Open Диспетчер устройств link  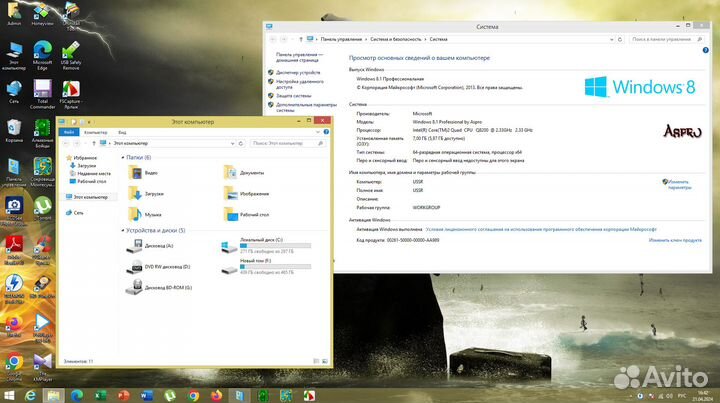coord(297,73)
